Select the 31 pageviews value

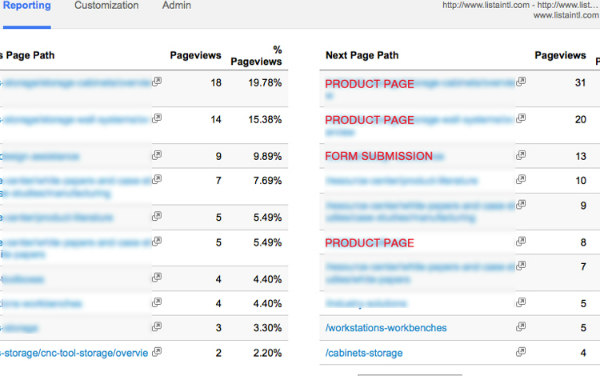coord(580,83)
